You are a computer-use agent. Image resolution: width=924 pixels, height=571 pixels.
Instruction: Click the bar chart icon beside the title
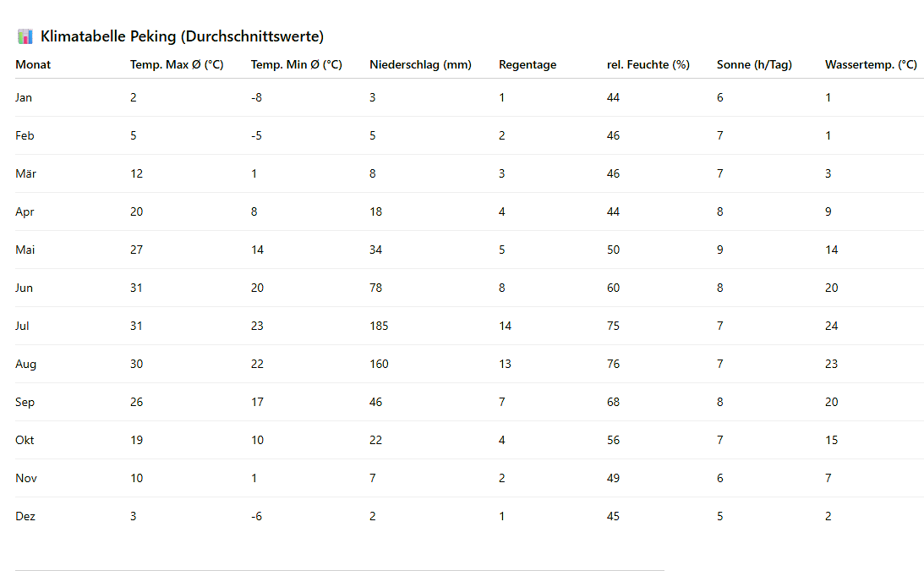click(x=25, y=36)
